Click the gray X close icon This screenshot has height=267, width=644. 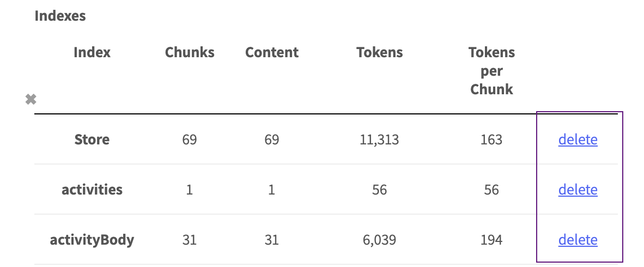pyautogui.click(x=31, y=99)
